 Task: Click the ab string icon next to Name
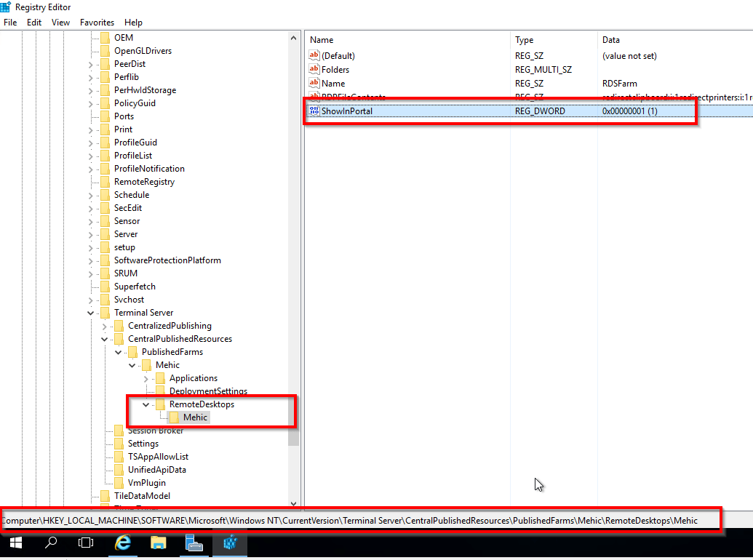(313, 83)
